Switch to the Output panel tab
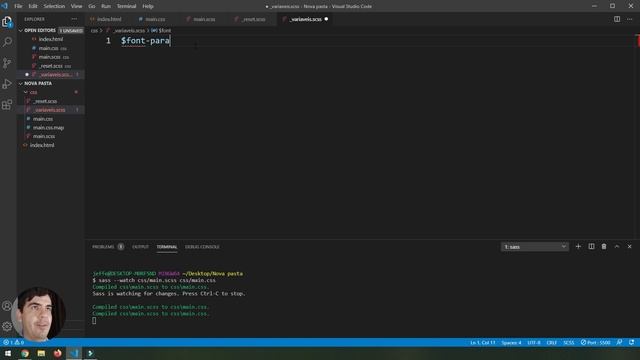 pyautogui.click(x=140, y=247)
